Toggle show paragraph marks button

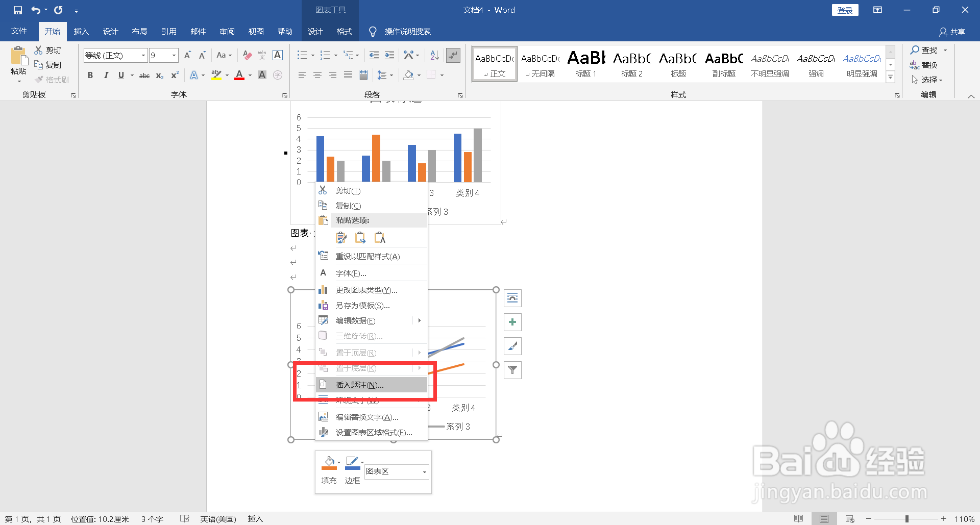point(453,55)
